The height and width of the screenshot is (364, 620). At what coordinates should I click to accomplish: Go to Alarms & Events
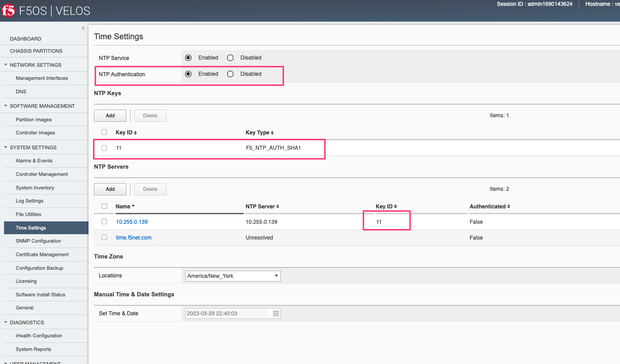point(34,161)
